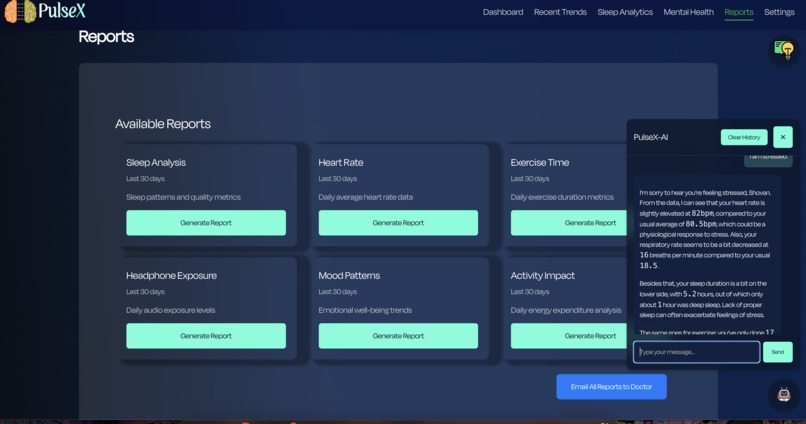Open the lightbulb tips icon
This screenshot has height=424, width=806.
[784, 50]
